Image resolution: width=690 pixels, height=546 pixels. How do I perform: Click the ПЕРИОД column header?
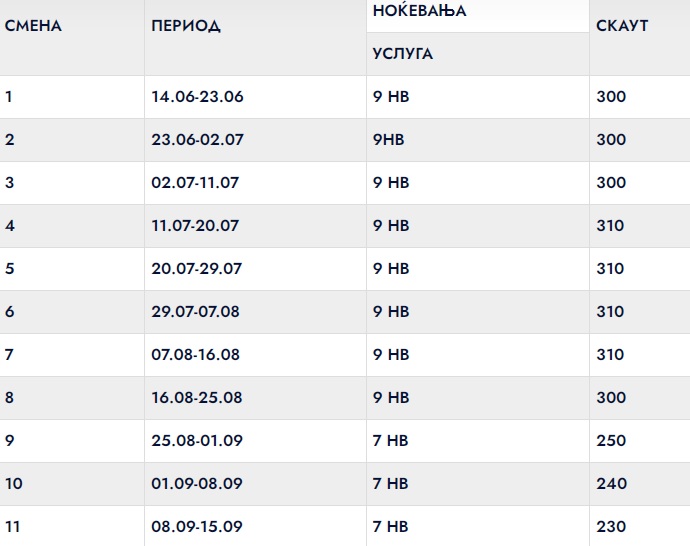point(186,26)
